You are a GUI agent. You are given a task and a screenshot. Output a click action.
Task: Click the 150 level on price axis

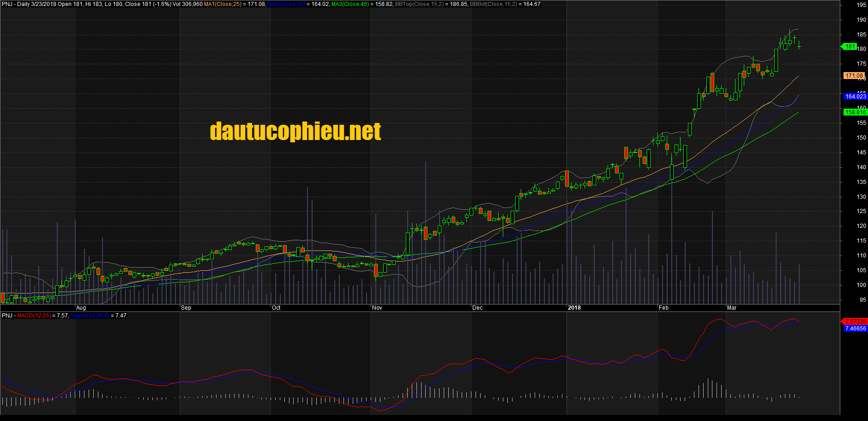click(x=861, y=138)
